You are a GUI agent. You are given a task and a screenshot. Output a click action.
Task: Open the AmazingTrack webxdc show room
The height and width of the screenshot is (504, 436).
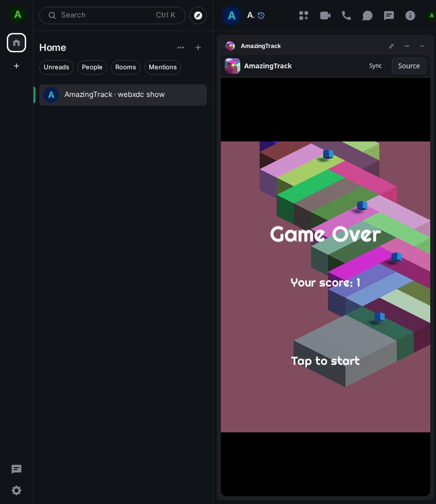tap(123, 95)
